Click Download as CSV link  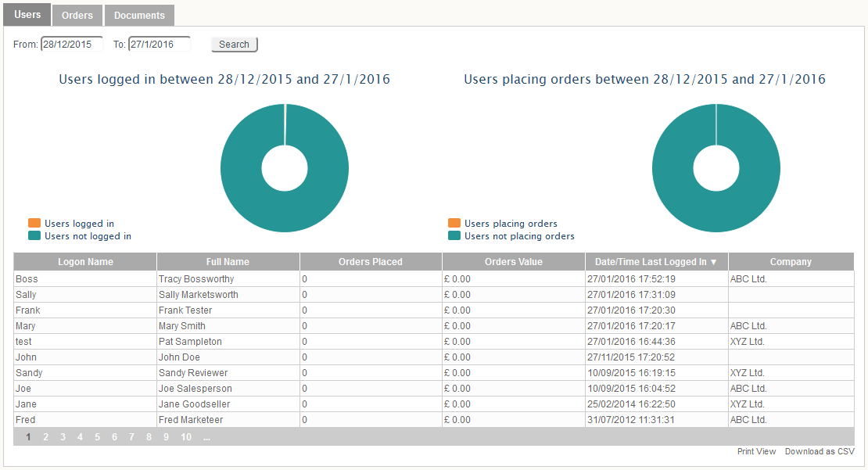pos(820,451)
